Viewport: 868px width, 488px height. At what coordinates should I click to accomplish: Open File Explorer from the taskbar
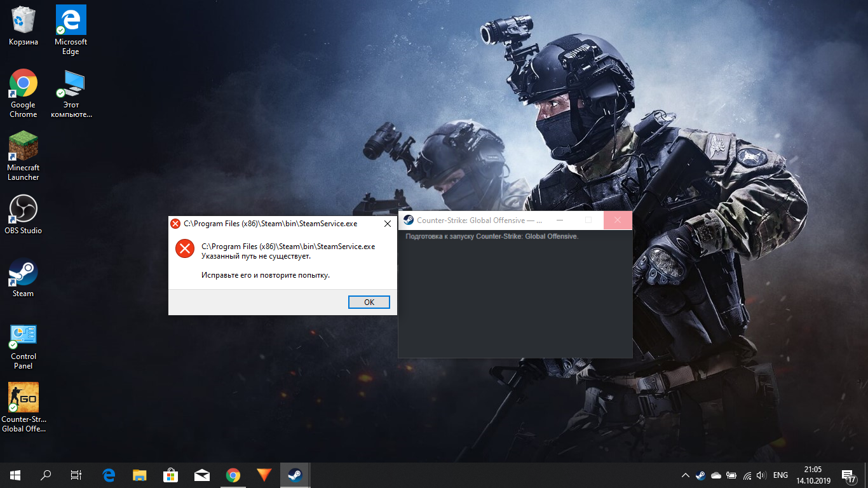tap(140, 475)
